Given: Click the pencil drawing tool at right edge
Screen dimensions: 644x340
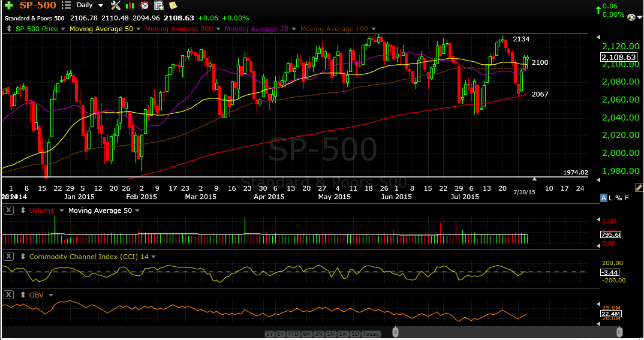Looking at the screenshot, I should pyautogui.click(x=638, y=188).
